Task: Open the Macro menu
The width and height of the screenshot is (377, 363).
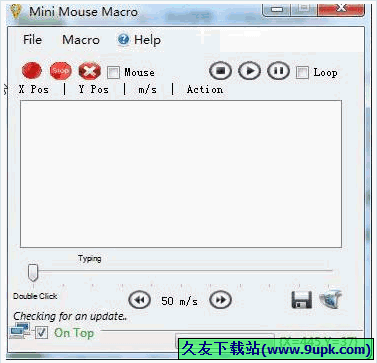Action: pyautogui.click(x=81, y=40)
